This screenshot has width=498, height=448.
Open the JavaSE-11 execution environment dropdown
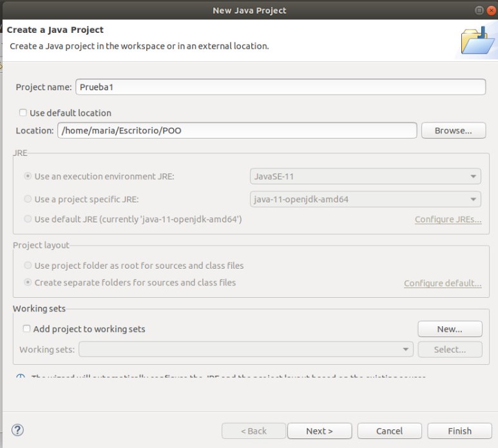365,176
